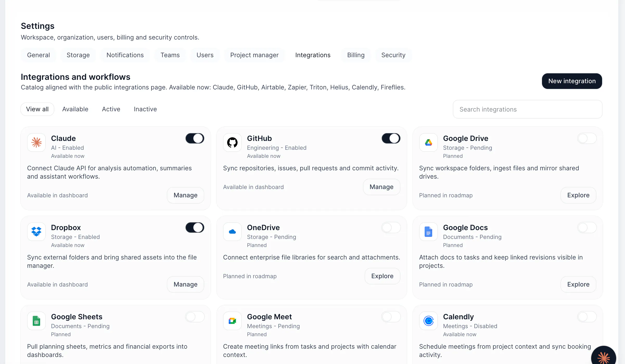Manage the Claude integration
The image size is (625, 364).
coord(186,195)
